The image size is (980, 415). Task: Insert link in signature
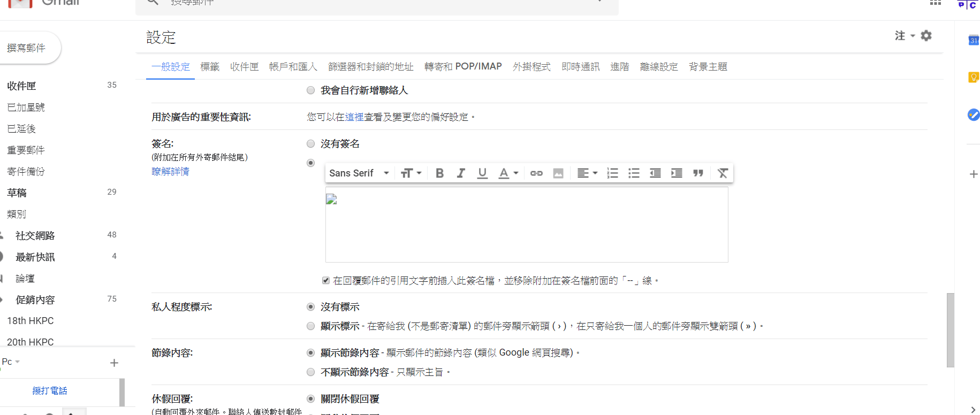pyautogui.click(x=536, y=173)
